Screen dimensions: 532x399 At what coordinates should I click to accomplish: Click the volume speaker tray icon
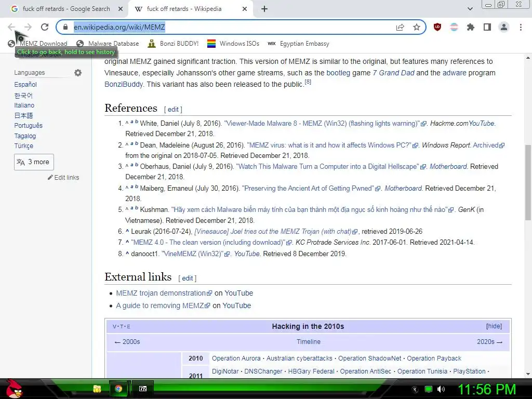(441, 389)
